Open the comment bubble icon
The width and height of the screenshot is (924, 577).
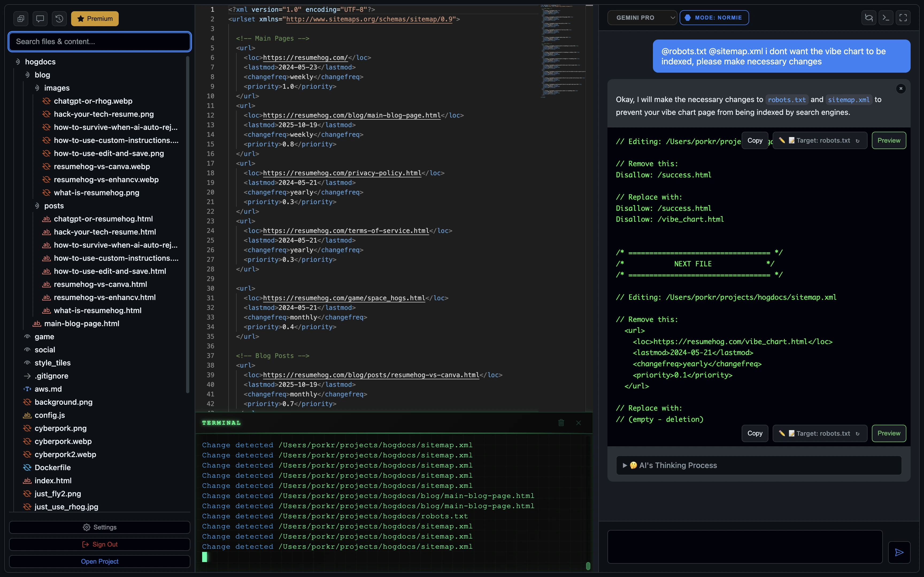tap(40, 18)
